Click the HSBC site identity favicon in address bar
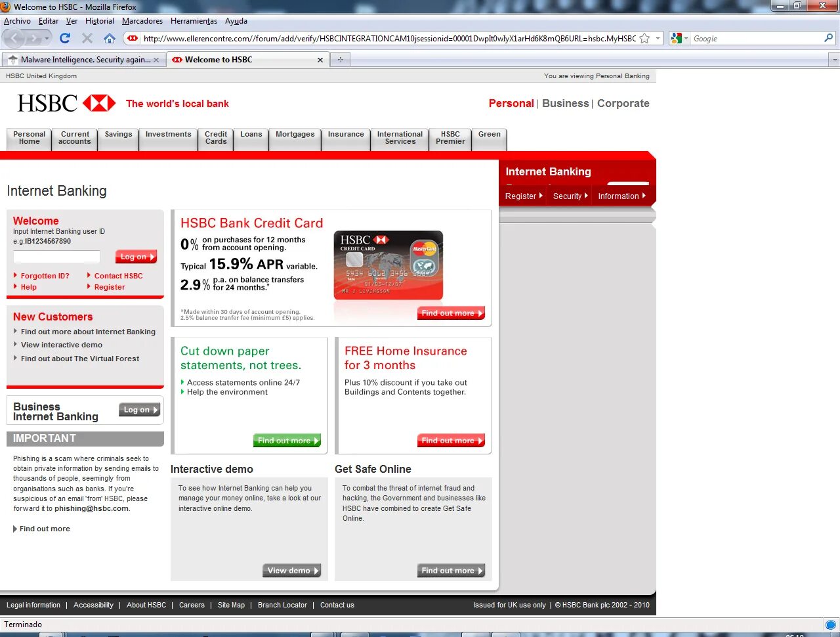The image size is (840, 637). [x=133, y=38]
